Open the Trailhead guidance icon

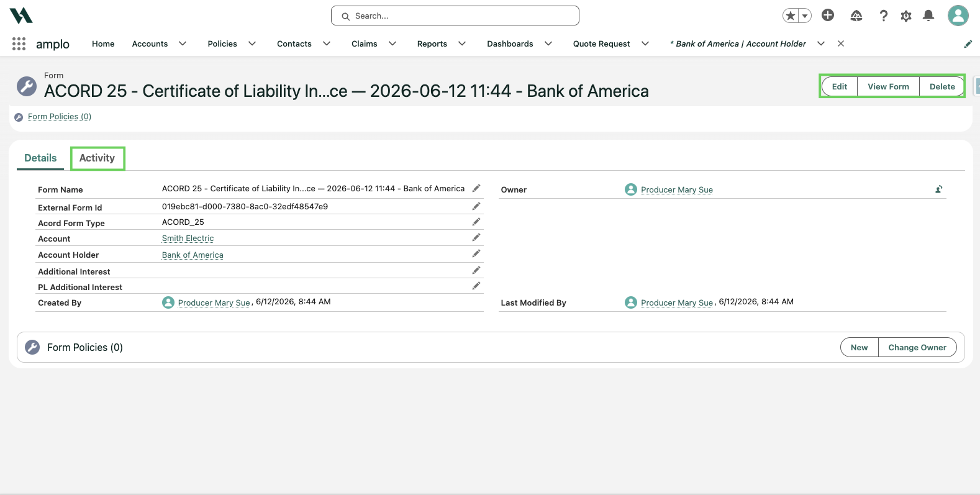tap(856, 16)
